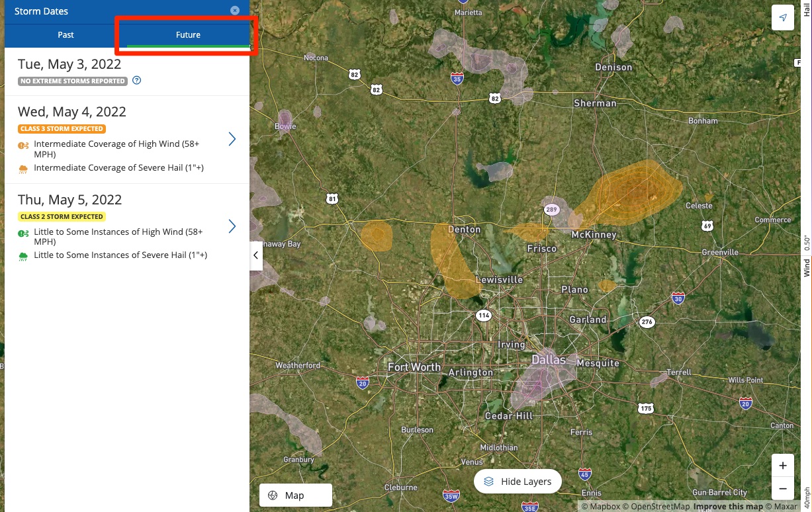Close the Storm Dates panel
Image resolution: width=812 pixels, height=512 pixels.
coord(235,11)
